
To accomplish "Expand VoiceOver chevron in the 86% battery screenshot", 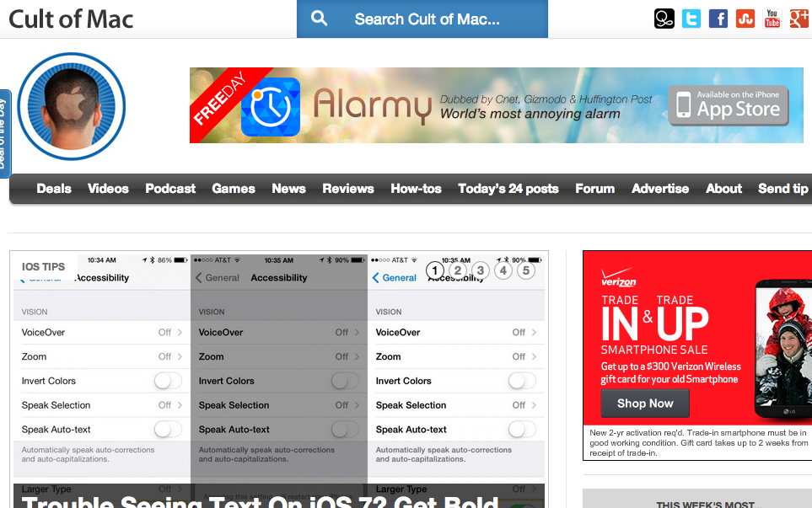I will tap(180, 332).
